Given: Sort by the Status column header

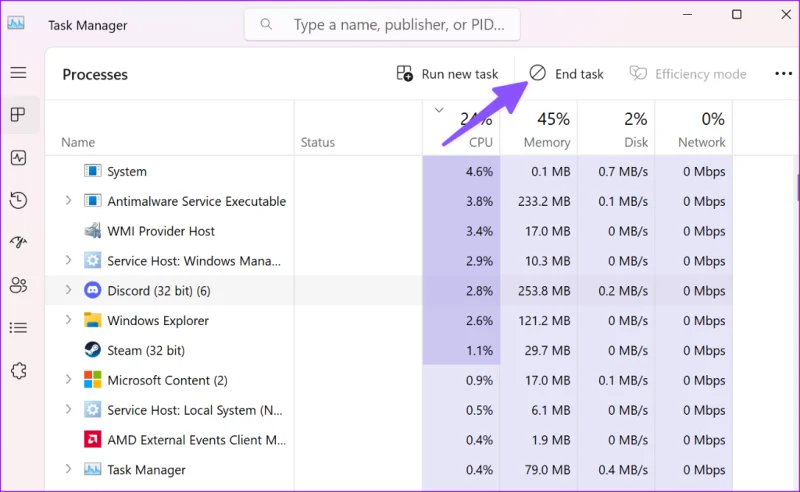Looking at the screenshot, I should 358,128.
